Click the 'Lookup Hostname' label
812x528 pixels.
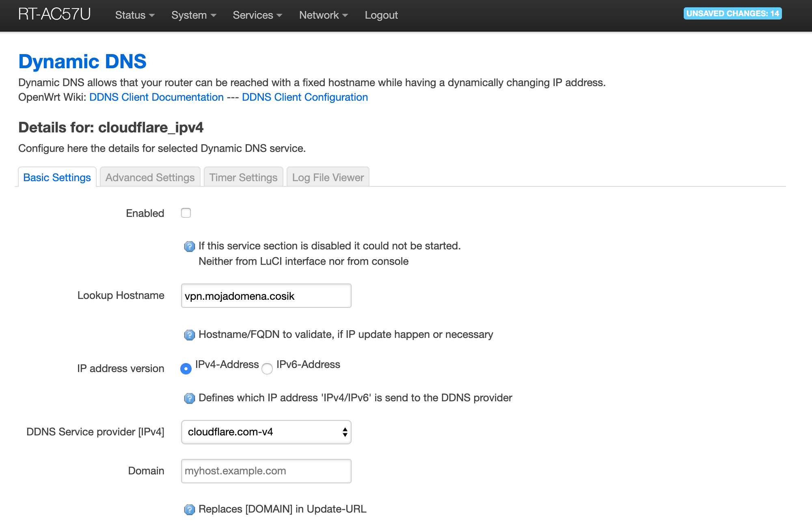[121, 295]
